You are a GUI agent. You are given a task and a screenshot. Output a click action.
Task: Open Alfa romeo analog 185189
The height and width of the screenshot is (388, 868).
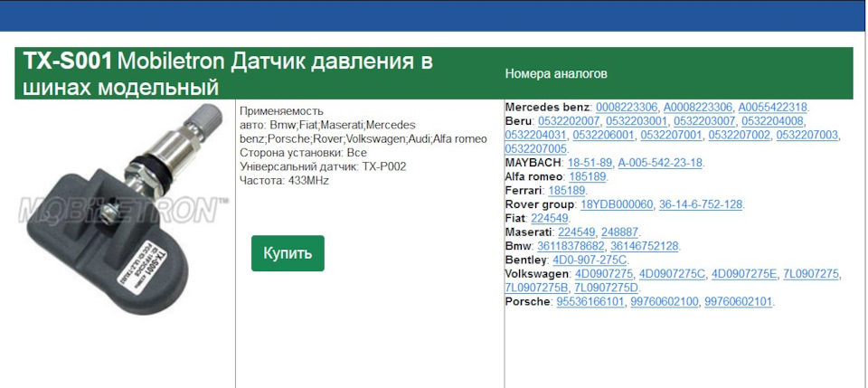588,177
